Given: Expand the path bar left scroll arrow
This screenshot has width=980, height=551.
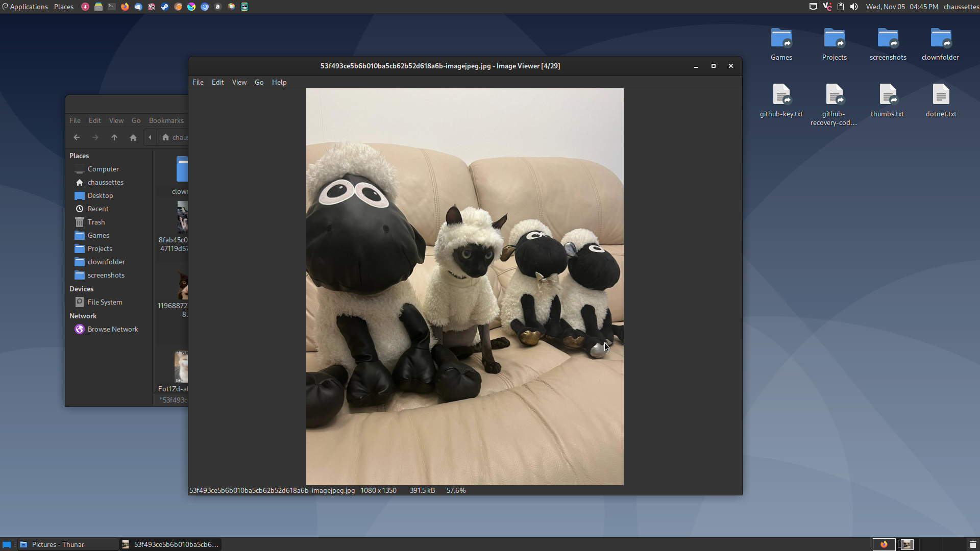Looking at the screenshot, I should pyautogui.click(x=150, y=137).
